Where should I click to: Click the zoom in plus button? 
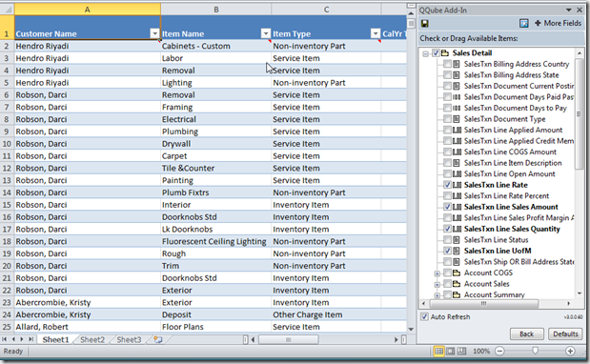coord(570,352)
